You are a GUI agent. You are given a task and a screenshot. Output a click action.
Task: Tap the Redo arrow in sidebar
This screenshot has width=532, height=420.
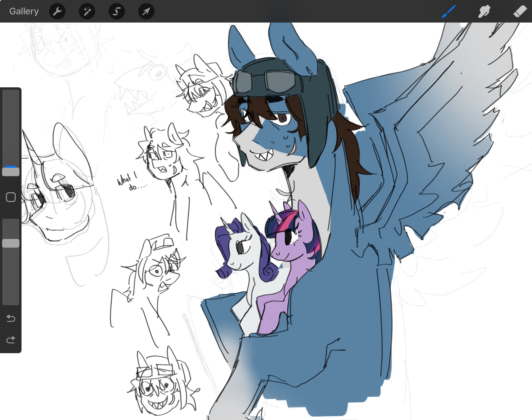[x=11, y=340]
